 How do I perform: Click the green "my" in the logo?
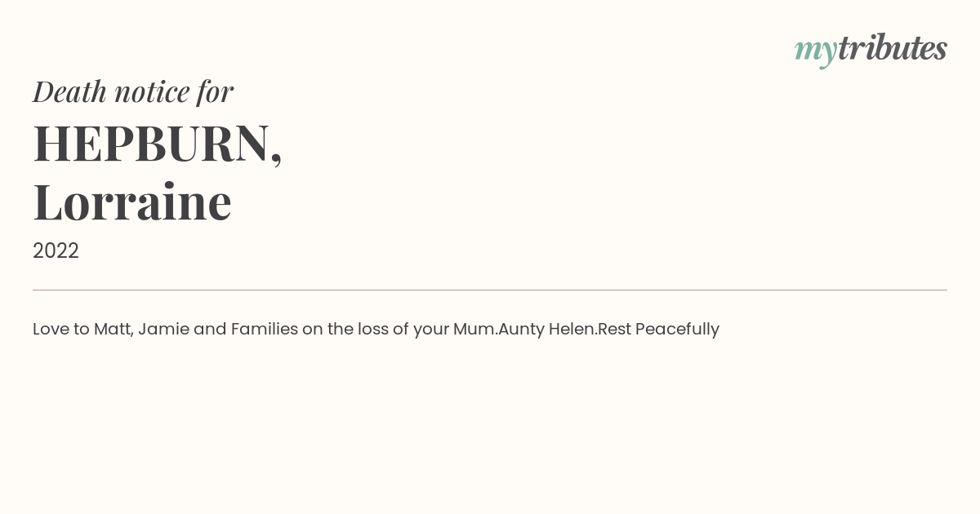point(816,52)
